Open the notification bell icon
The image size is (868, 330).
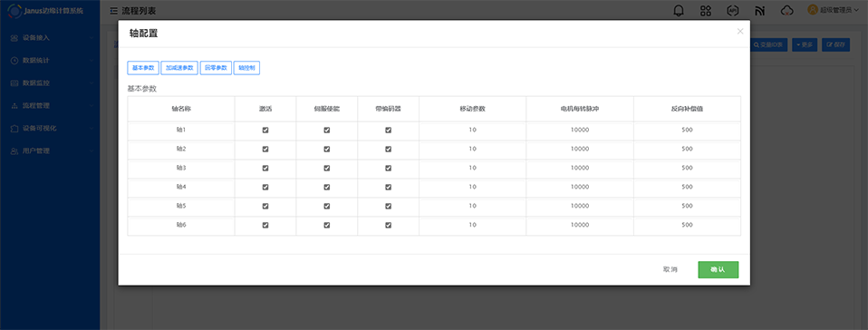point(678,11)
